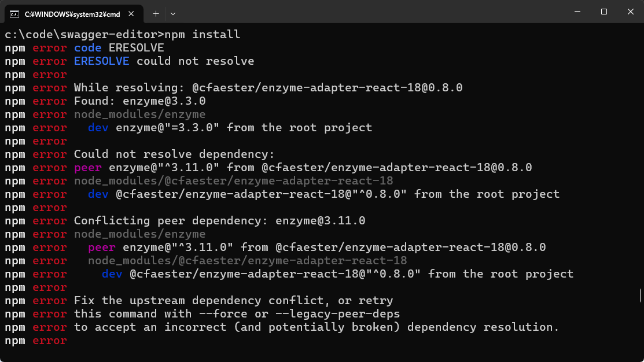The height and width of the screenshot is (362, 644).
Task: Close the cmd tab with its X
Action: click(x=133, y=13)
